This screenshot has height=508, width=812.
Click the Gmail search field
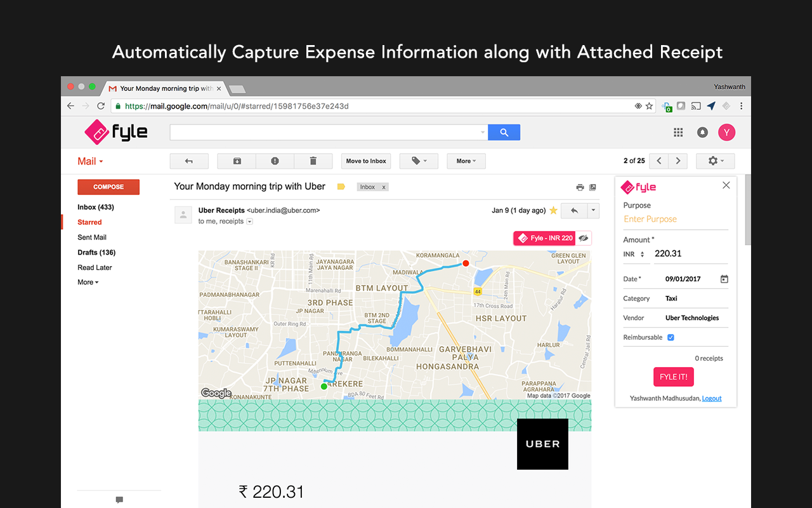click(324, 132)
